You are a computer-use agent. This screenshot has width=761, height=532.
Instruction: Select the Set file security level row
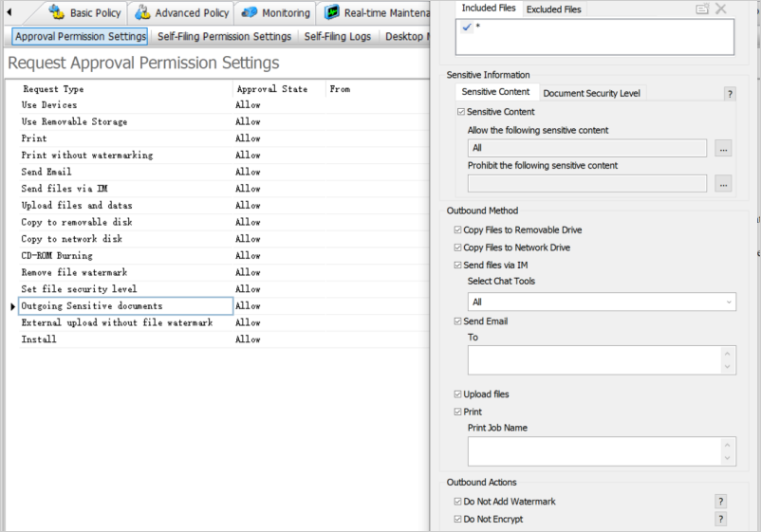click(x=223, y=289)
